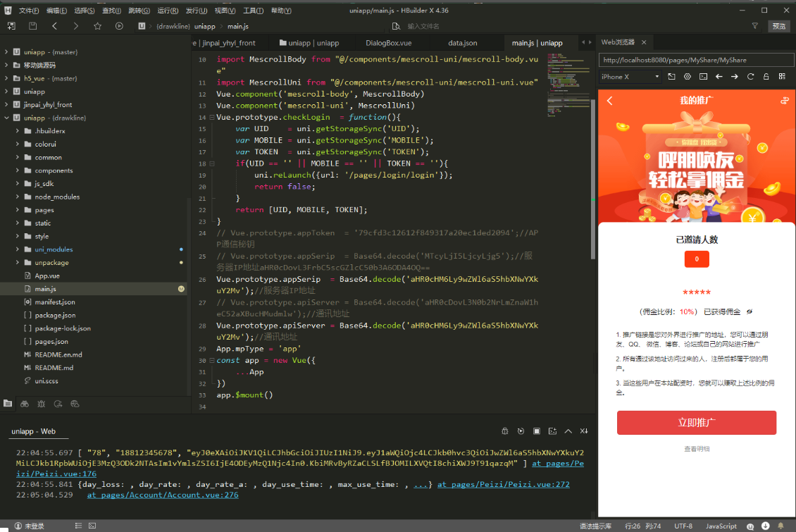Tap the 立即推广 button

pos(697,422)
